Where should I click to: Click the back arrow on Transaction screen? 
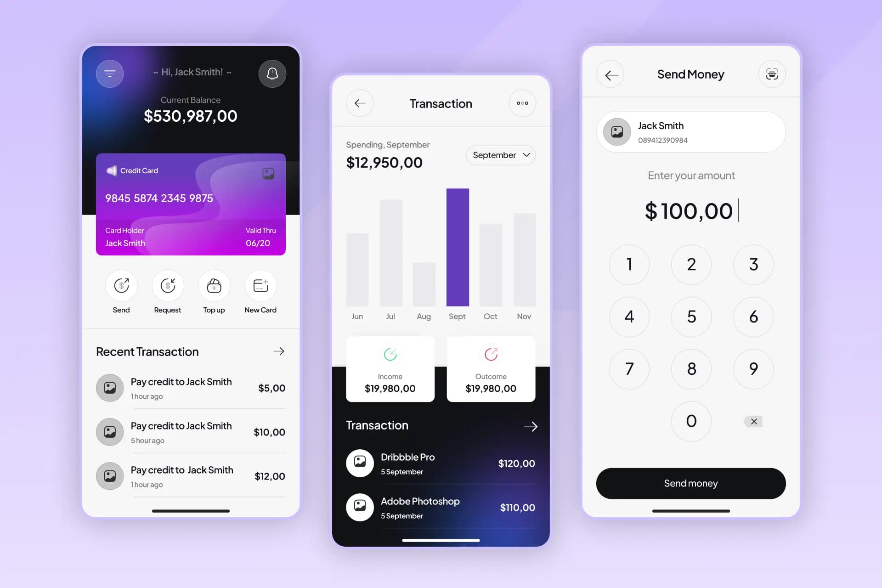click(359, 103)
